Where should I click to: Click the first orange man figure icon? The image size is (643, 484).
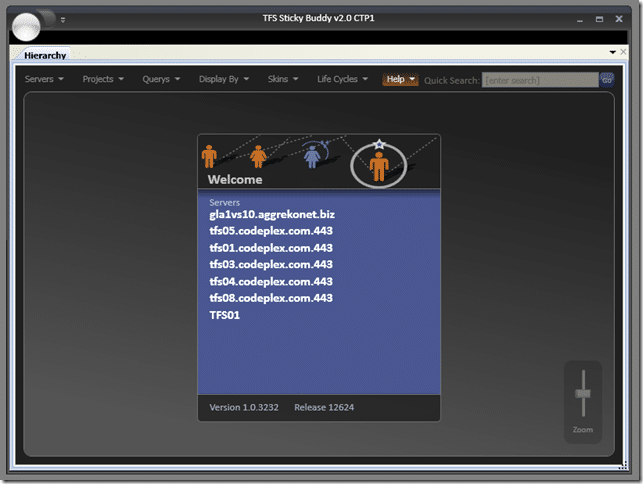click(209, 156)
